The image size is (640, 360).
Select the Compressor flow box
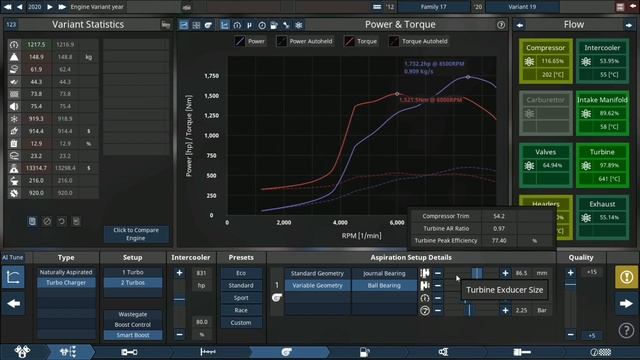tap(545, 61)
